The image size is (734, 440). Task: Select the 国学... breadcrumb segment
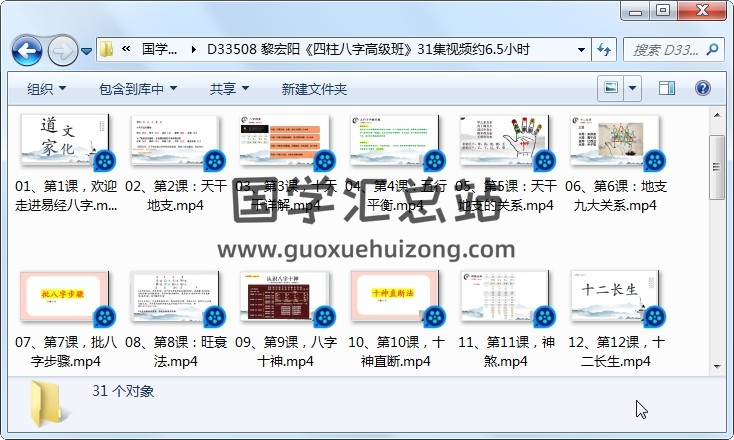click(x=160, y=49)
